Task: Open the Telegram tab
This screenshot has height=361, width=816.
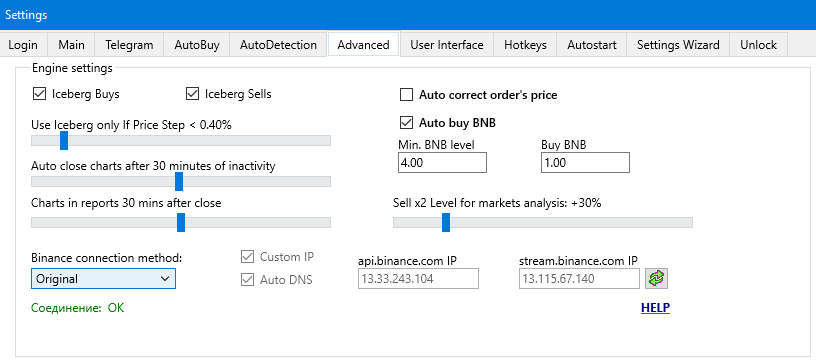Action: (x=129, y=45)
